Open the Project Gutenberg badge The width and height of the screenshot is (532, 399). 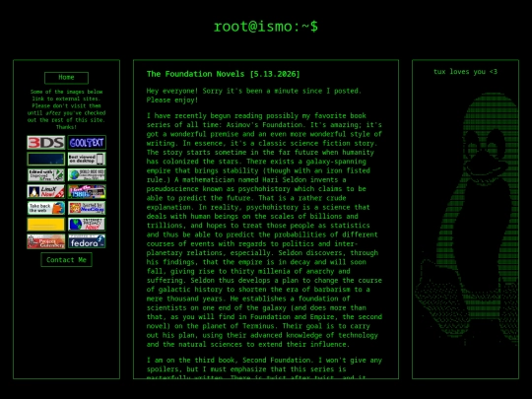click(x=45, y=241)
